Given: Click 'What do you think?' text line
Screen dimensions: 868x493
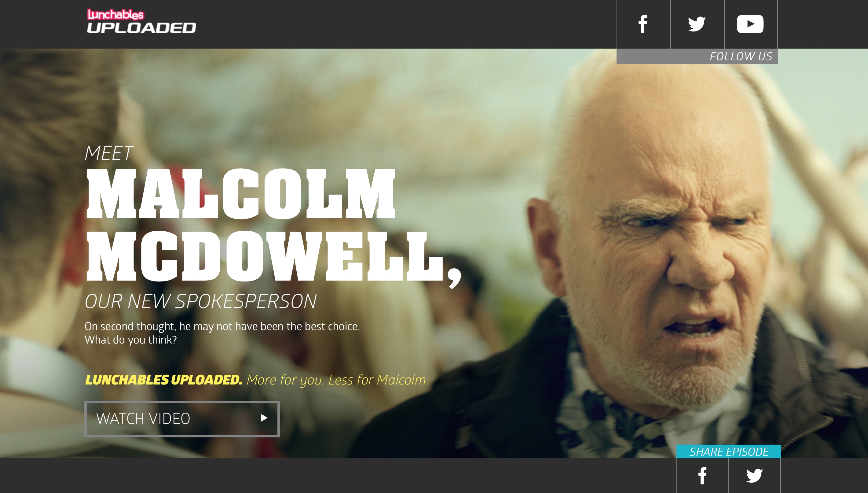Looking at the screenshot, I should [131, 340].
